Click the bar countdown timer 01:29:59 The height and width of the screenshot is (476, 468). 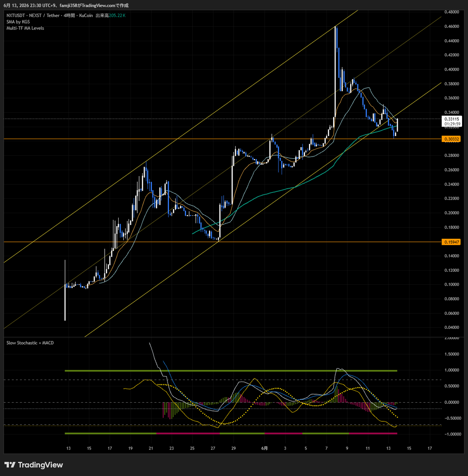click(x=452, y=124)
